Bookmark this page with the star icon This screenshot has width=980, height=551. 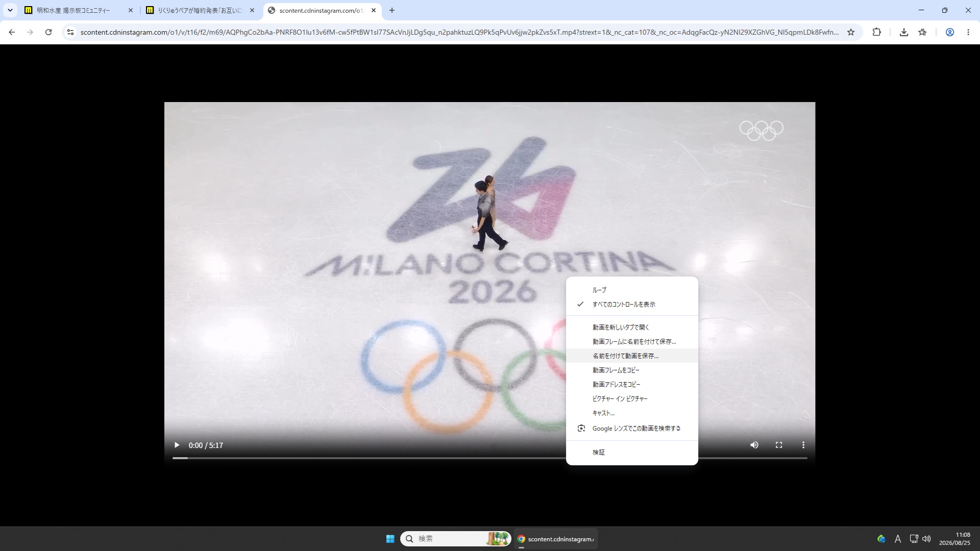[x=851, y=32]
